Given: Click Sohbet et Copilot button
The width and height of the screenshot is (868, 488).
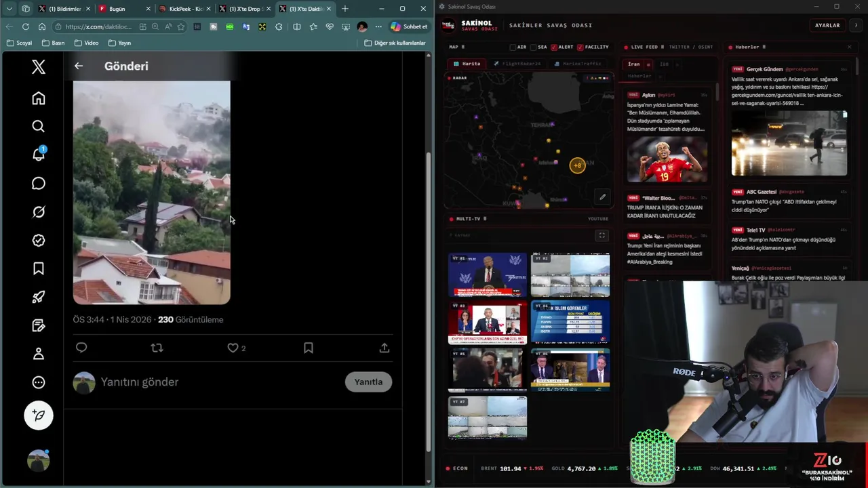Looking at the screenshot, I should pyautogui.click(x=409, y=26).
